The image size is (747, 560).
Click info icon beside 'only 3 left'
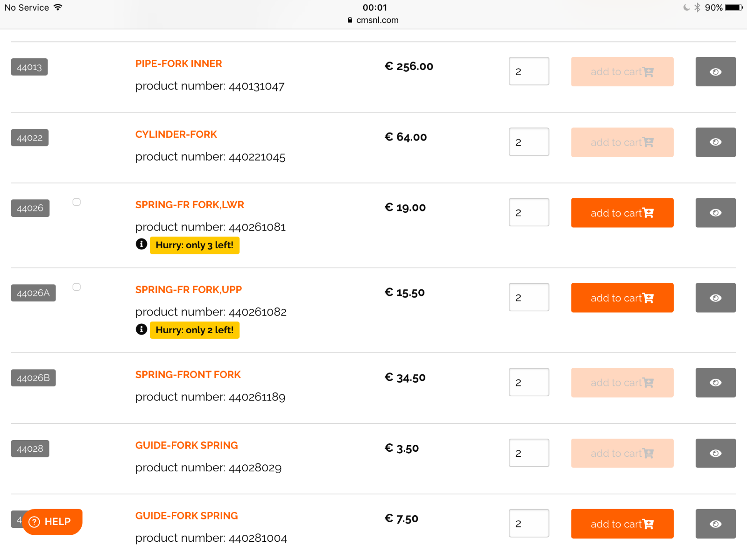coord(141,244)
